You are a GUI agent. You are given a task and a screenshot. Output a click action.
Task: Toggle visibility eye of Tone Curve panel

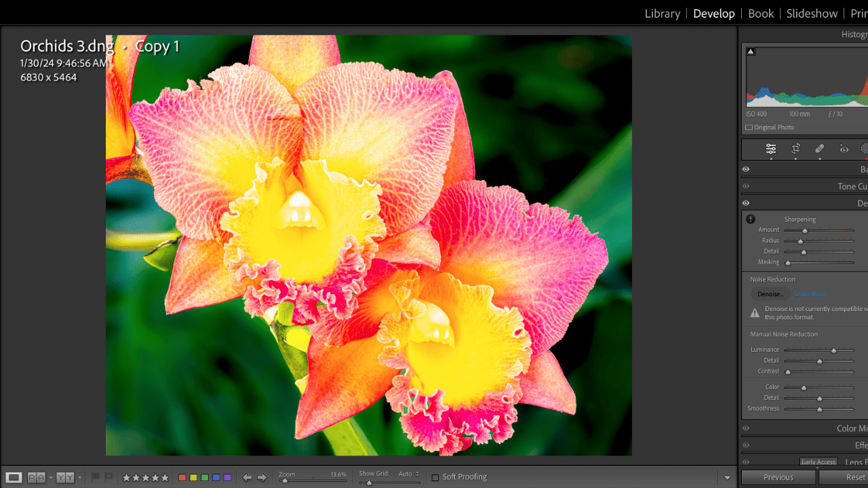tap(746, 186)
